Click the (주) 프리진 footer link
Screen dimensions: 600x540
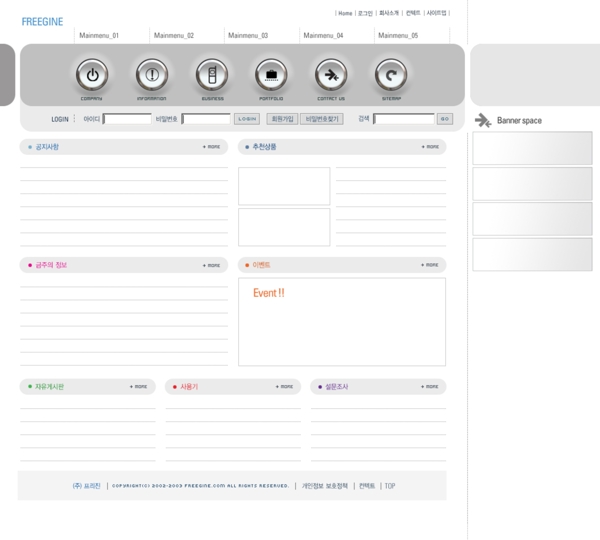coord(86,486)
